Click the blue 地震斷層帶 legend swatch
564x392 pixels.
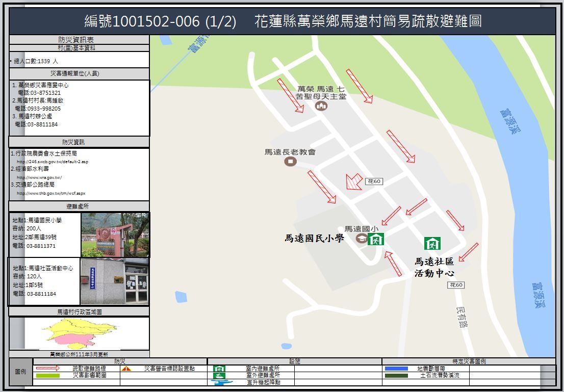pyautogui.click(x=396, y=369)
